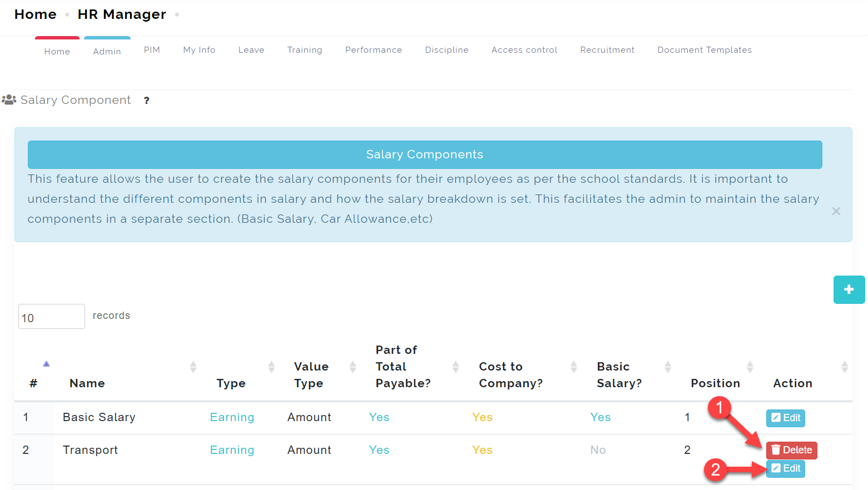Viewport: 868px width, 490px height.
Task: Click the Name column header
Action: point(87,383)
